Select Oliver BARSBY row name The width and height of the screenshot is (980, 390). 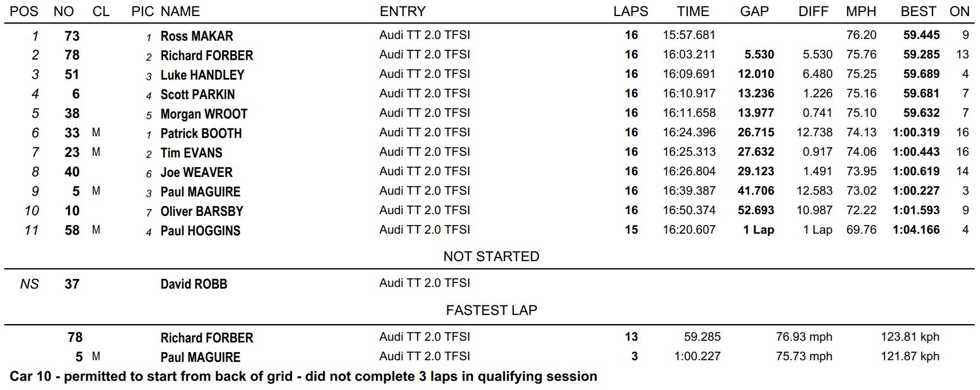[x=202, y=211]
